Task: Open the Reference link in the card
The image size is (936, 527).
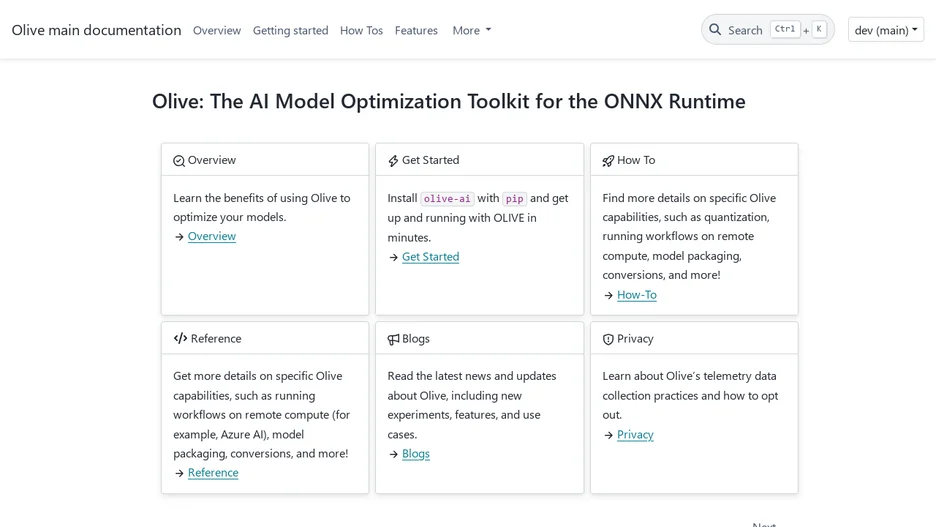Action: (x=213, y=473)
